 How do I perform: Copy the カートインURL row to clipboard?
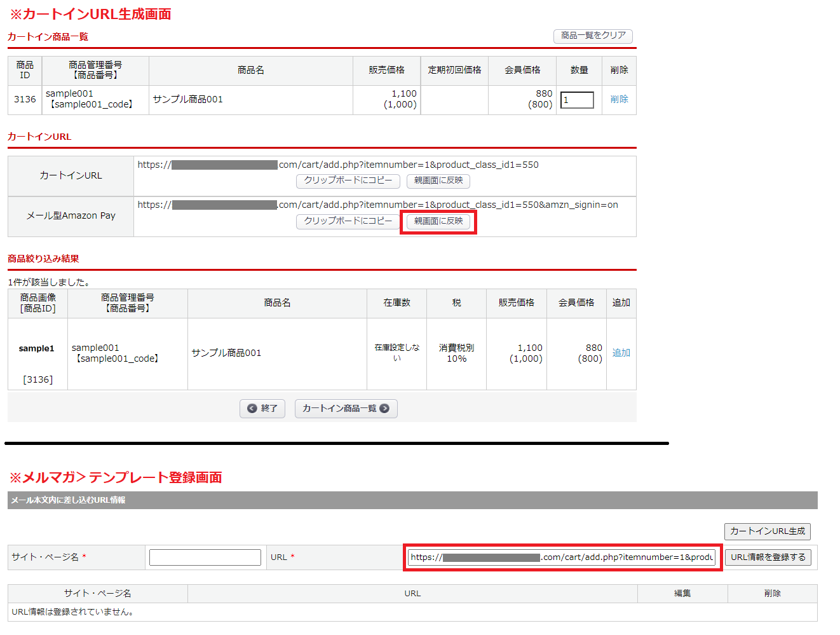[348, 181]
